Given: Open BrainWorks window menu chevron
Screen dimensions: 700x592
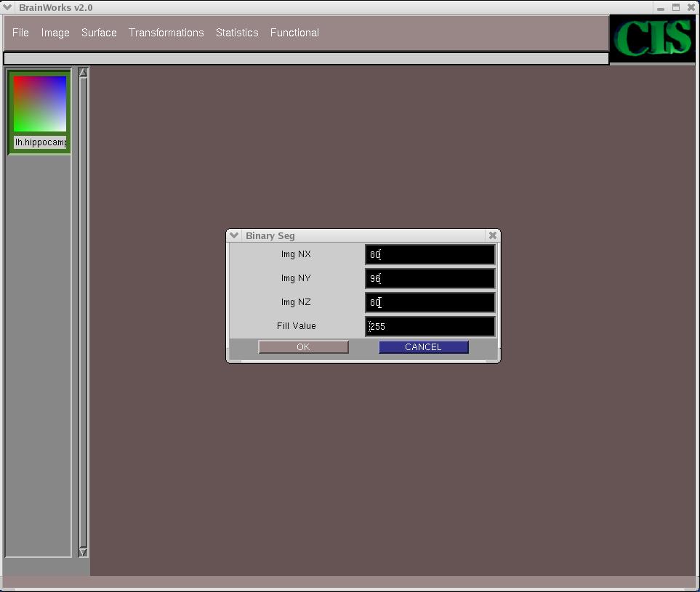Looking at the screenshot, I should (x=7, y=7).
